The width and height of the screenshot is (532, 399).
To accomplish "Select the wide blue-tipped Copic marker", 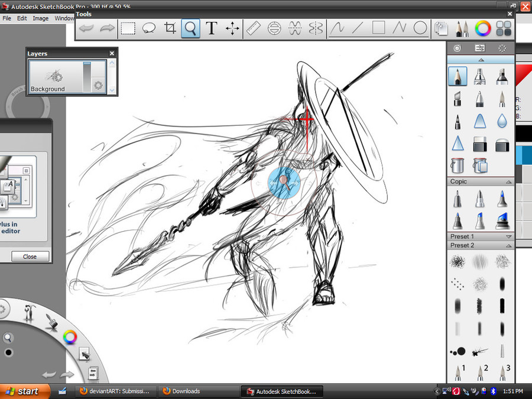I will pyautogui.click(x=502, y=221).
